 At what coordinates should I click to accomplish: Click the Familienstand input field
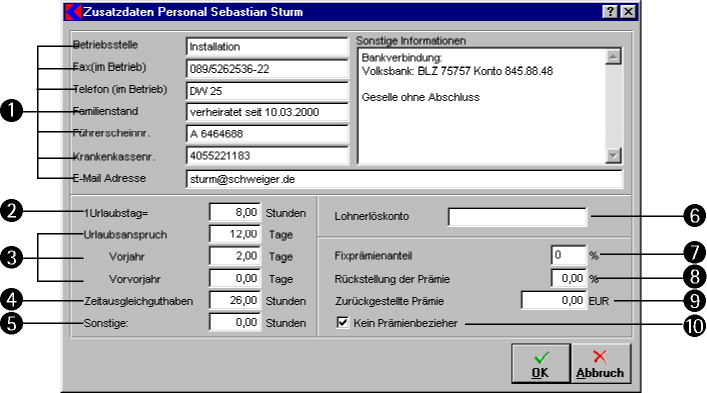click(x=267, y=112)
